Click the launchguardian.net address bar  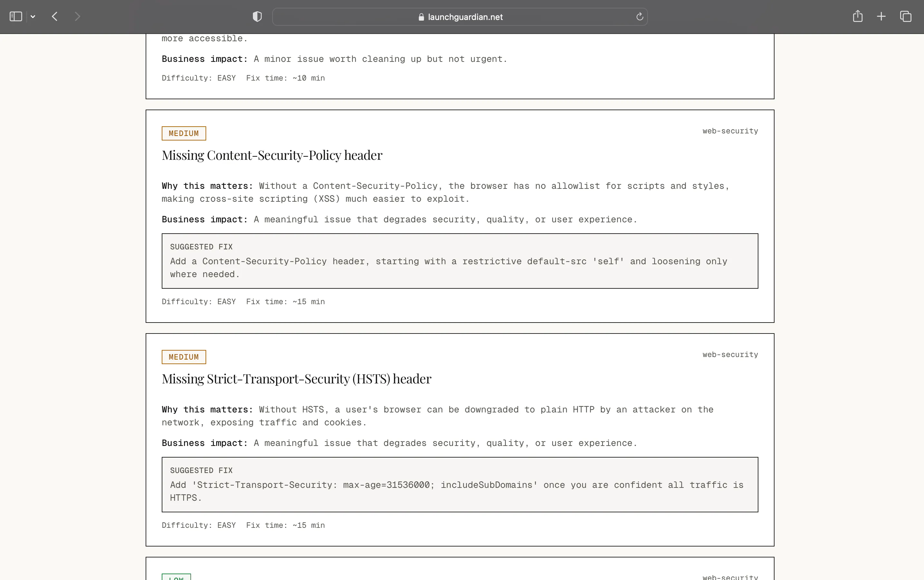click(x=460, y=17)
